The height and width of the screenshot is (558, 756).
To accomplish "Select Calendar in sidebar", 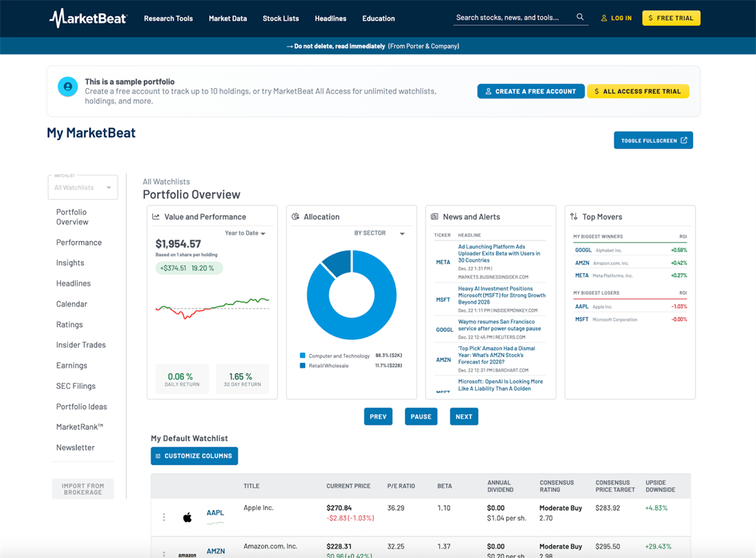I will [71, 304].
